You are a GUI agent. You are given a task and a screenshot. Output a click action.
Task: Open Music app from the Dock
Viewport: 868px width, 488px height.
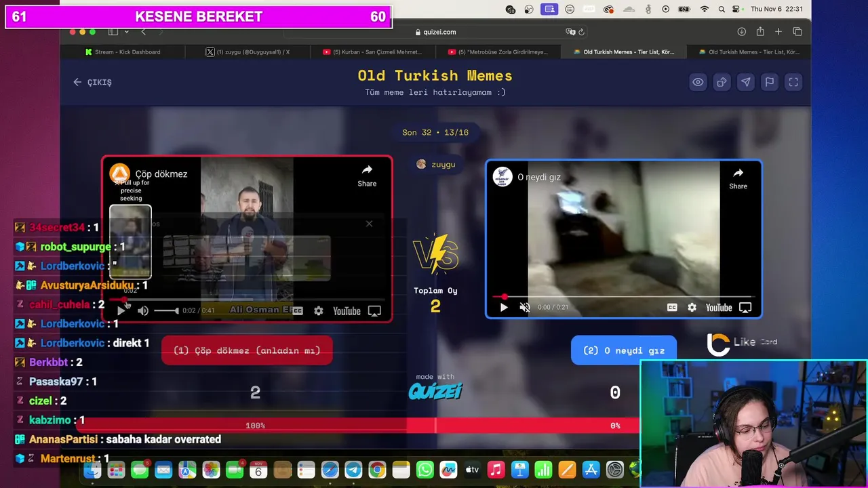click(x=496, y=470)
